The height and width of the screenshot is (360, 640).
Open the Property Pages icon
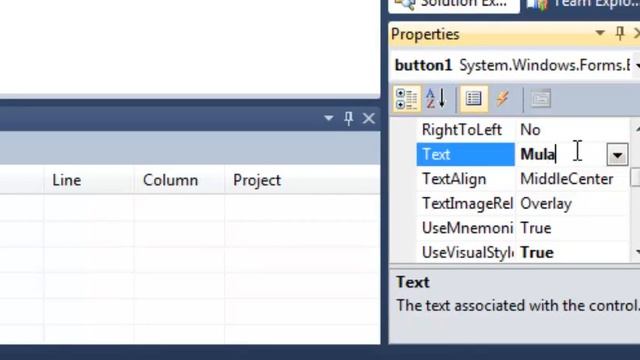click(540, 98)
